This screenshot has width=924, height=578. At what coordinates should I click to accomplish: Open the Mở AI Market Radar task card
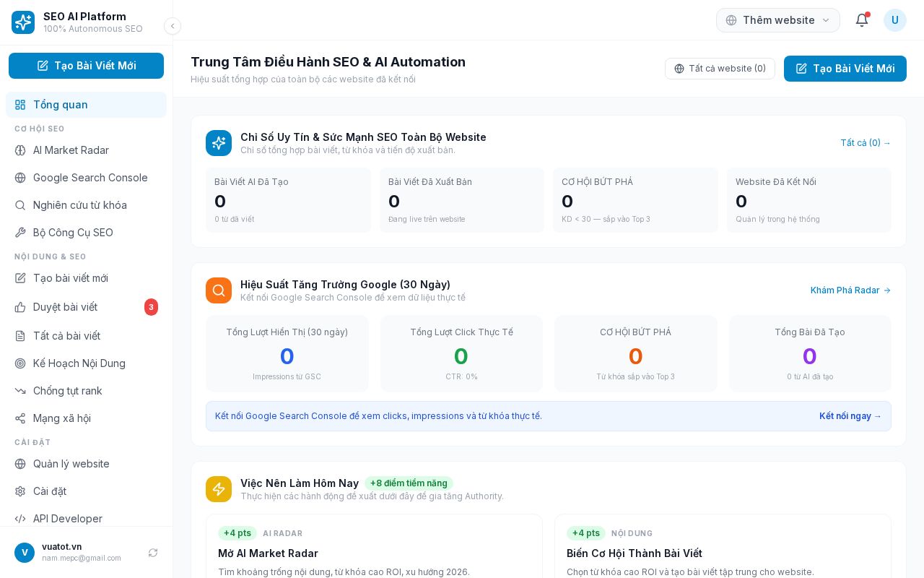click(374, 546)
